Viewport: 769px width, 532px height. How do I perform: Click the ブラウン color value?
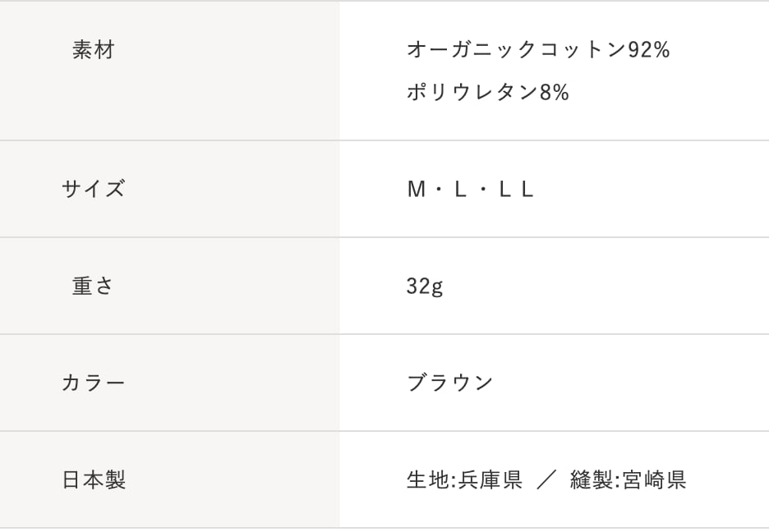point(450,383)
